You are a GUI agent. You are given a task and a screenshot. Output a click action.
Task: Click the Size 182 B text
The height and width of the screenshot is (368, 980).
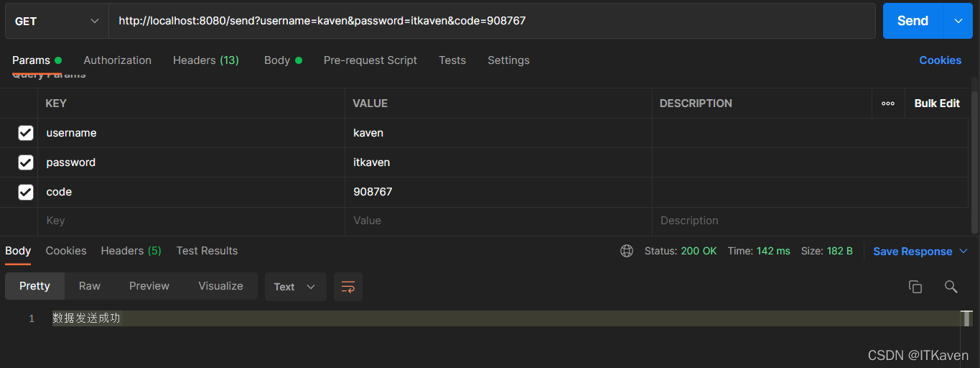click(827, 251)
